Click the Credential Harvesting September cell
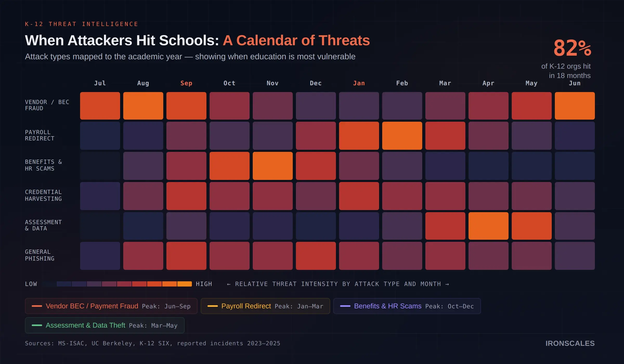This screenshot has height=364, width=624. click(186, 196)
